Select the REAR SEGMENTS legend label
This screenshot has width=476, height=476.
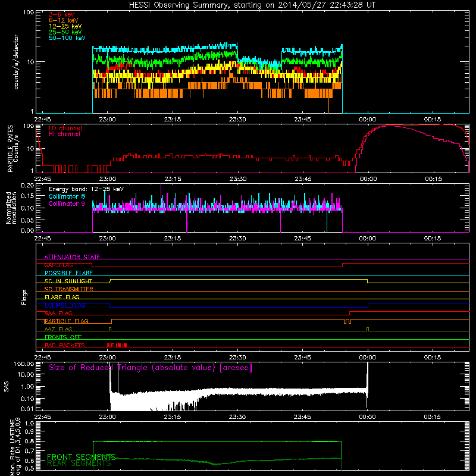tap(79, 464)
